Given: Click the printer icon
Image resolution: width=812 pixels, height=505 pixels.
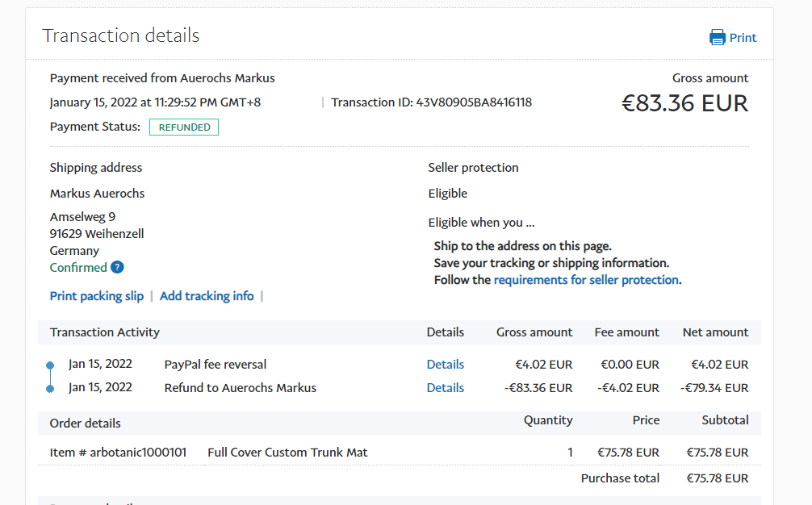Looking at the screenshot, I should [x=717, y=37].
